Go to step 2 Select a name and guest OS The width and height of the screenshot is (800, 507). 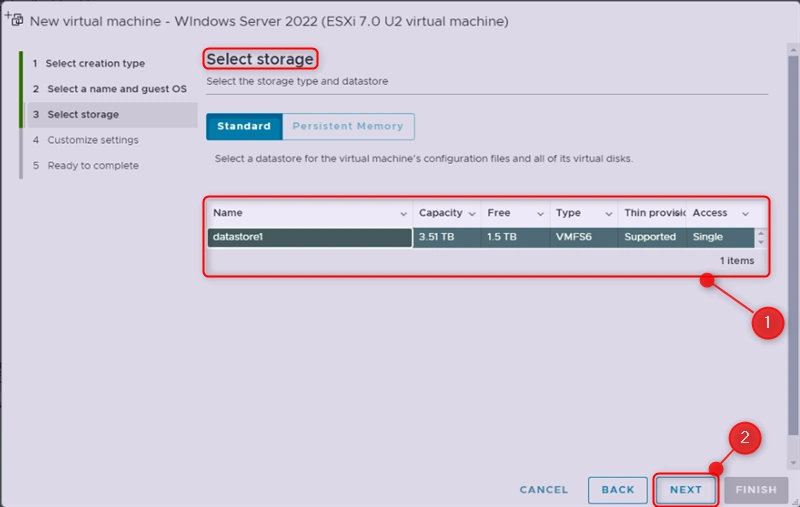[110, 89]
